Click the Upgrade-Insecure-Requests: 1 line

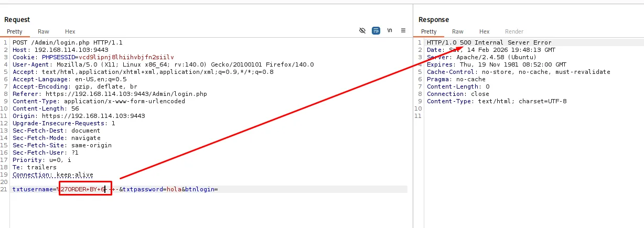(64, 123)
